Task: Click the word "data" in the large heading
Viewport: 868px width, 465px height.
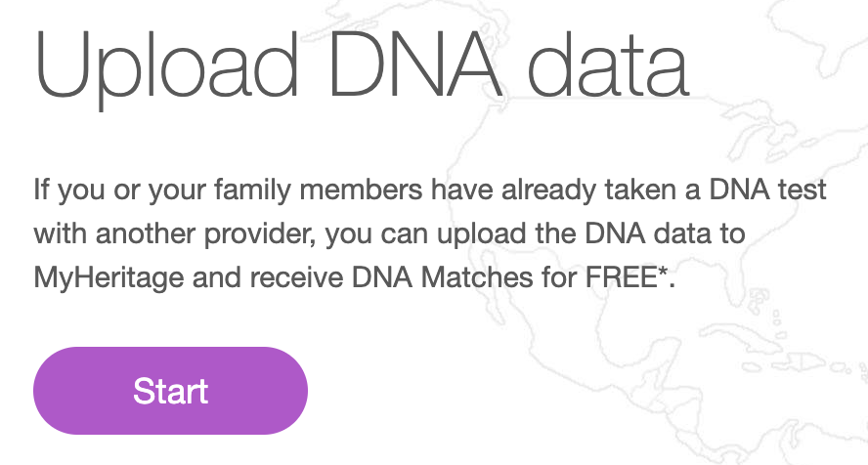Action: pyautogui.click(x=609, y=64)
